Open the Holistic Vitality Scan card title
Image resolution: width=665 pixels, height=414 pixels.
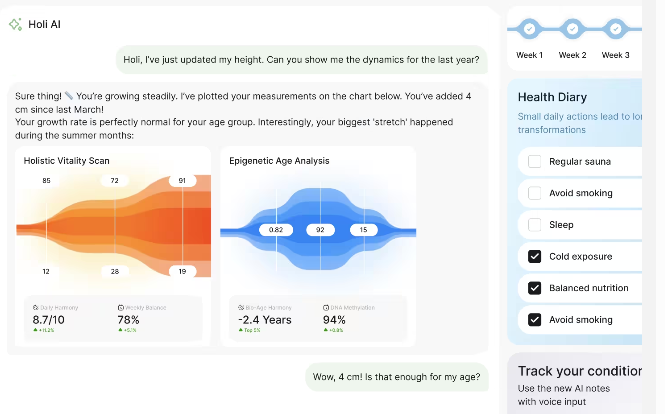(x=67, y=161)
